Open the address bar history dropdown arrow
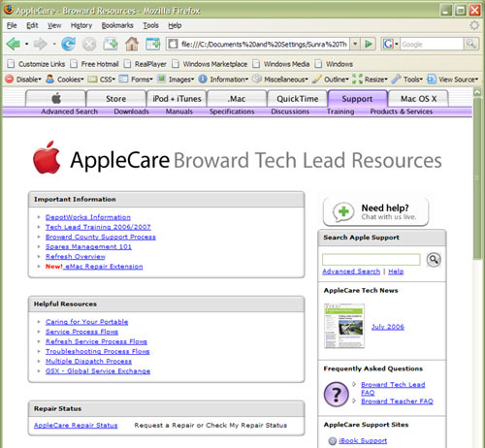 point(355,44)
